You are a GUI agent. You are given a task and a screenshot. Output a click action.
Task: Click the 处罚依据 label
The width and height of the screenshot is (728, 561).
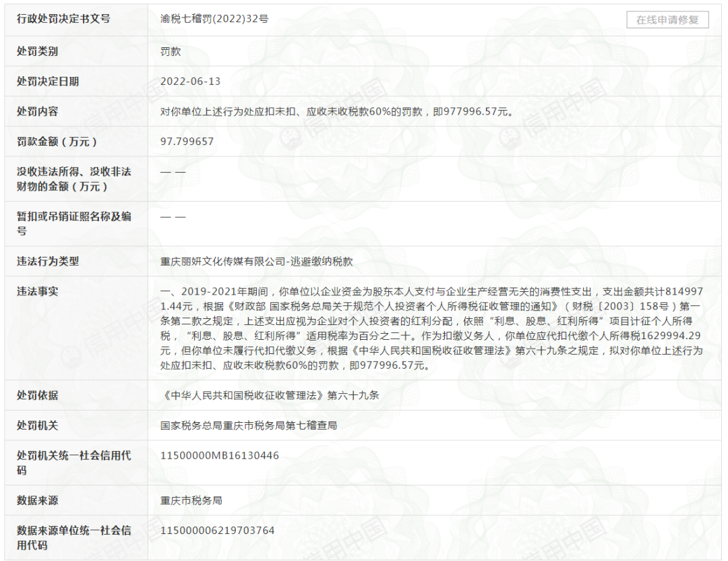point(38,395)
